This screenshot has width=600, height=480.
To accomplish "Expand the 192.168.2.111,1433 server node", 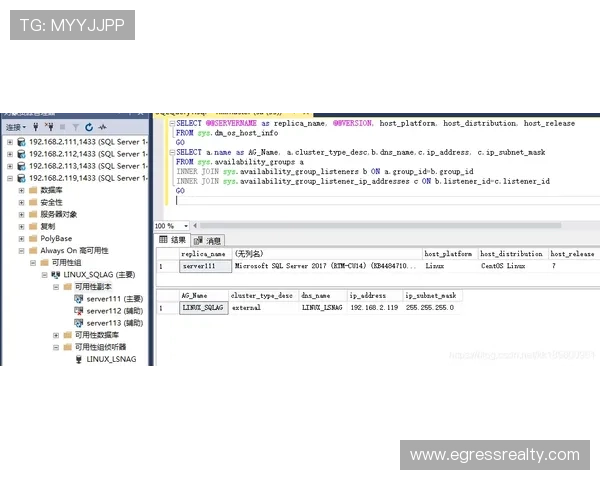I will pyautogui.click(x=10, y=142).
